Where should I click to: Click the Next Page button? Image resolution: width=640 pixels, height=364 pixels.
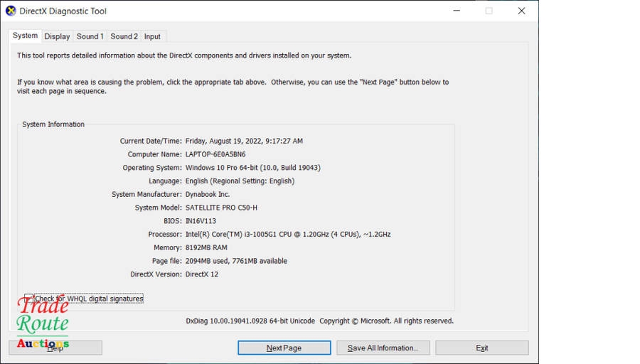tap(284, 348)
